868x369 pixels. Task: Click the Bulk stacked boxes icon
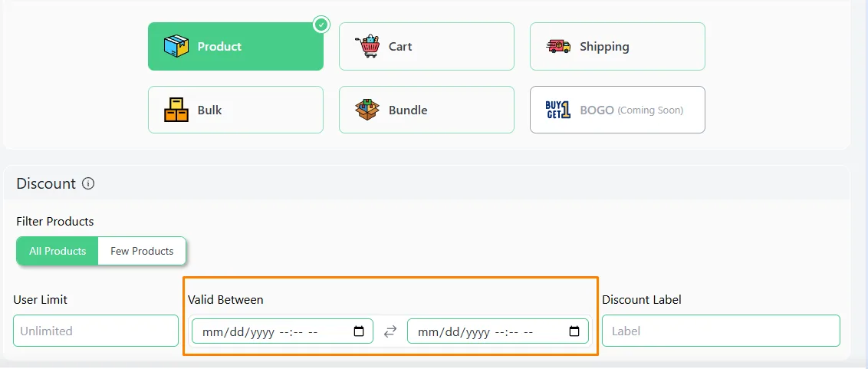(176, 110)
